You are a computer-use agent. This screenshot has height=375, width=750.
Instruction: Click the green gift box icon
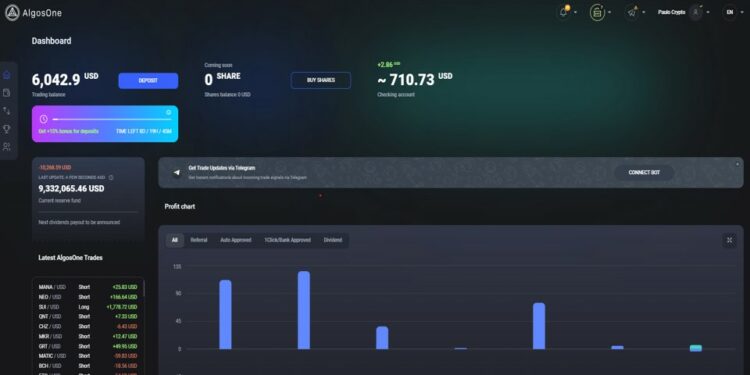597,12
